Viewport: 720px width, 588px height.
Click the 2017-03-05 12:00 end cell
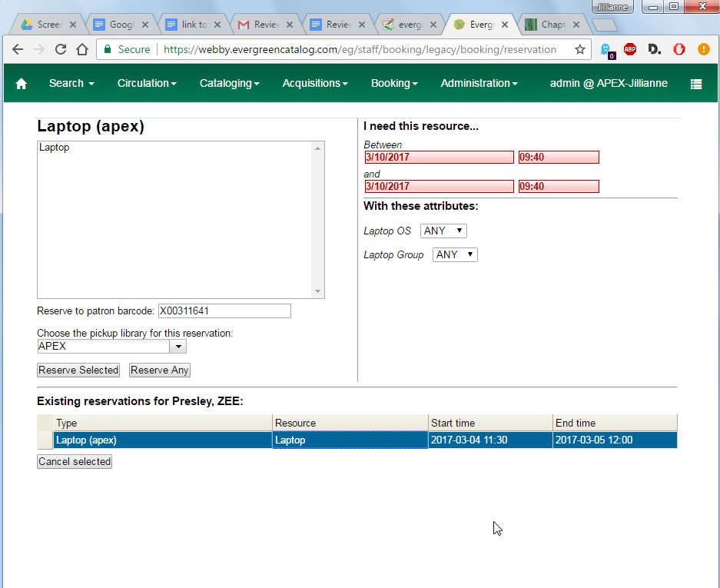(x=615, y=440)
